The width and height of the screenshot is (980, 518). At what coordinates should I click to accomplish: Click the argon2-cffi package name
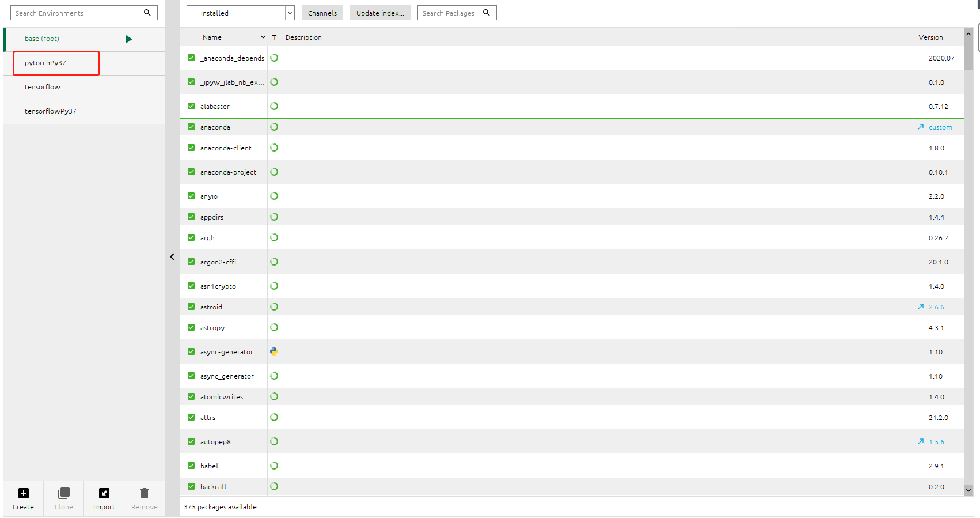(218, 262)
